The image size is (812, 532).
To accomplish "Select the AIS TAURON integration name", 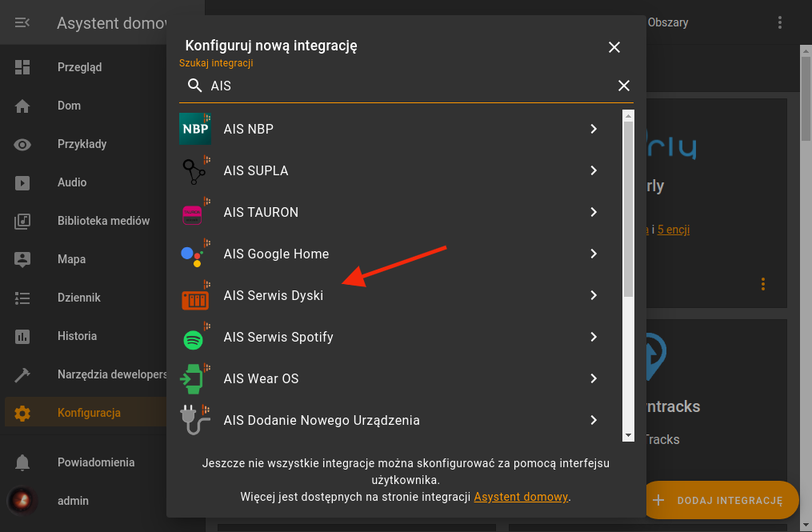I will click(261, 212).
